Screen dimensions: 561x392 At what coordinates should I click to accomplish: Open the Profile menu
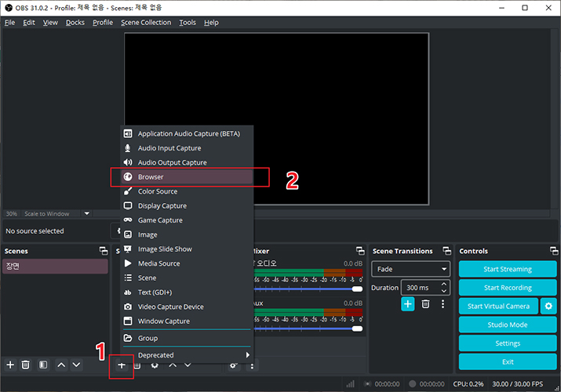click(x=103, y=23)
